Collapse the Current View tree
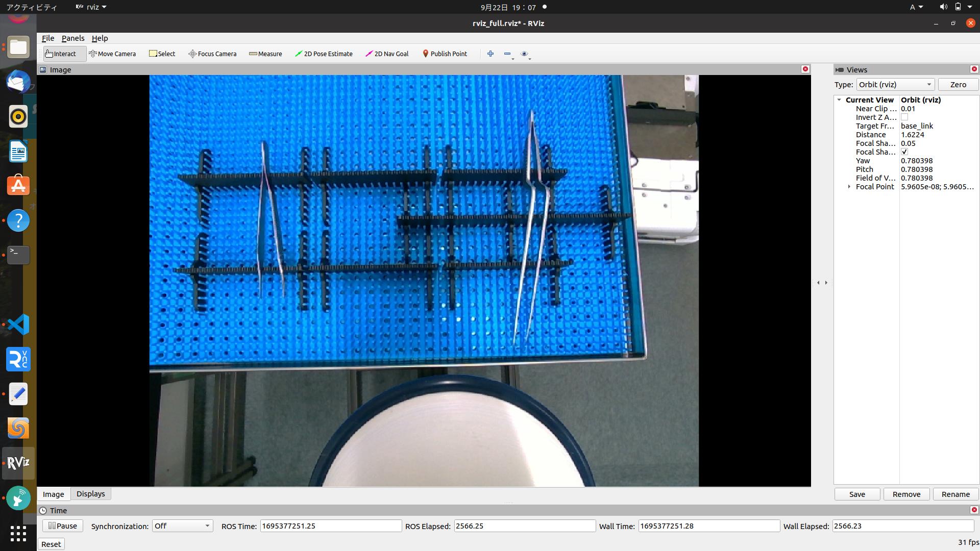This screenshot has width=980, height=551. coord(839,100)
